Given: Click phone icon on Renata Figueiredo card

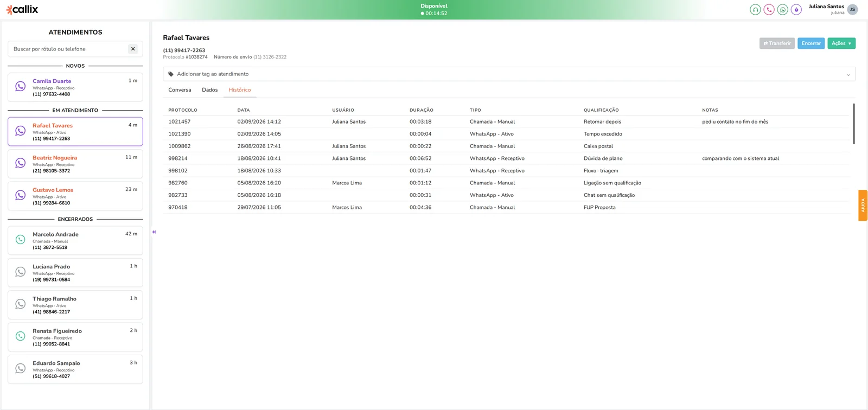Looking at the screenshot, I should pyautogui.click(x=20, y=336).
